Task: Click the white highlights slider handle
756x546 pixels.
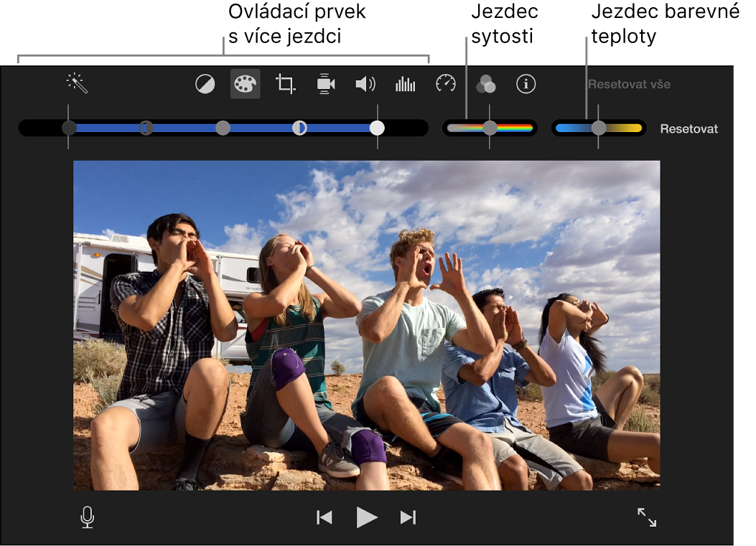Action: (377, 128)
